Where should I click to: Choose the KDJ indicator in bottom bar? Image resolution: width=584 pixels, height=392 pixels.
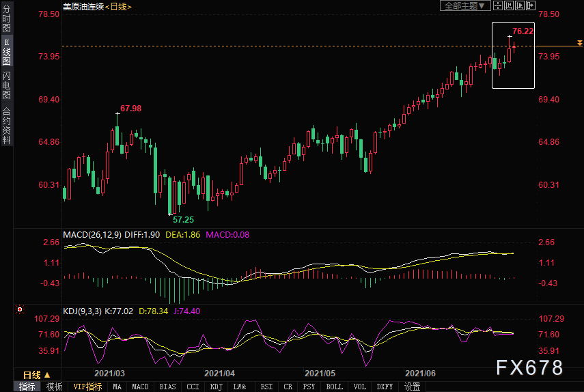click(x=217, y=387)
